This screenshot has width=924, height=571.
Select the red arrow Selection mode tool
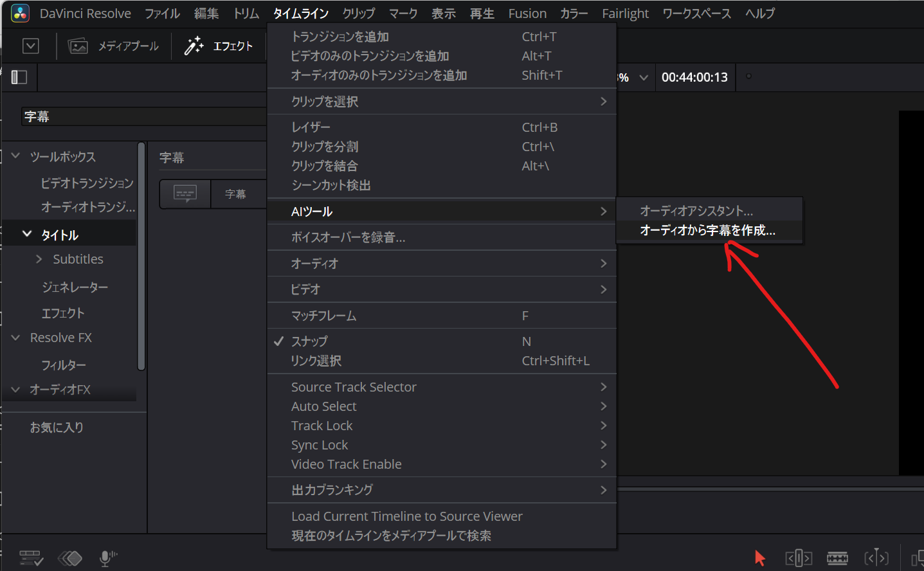[x=759, y=557]
